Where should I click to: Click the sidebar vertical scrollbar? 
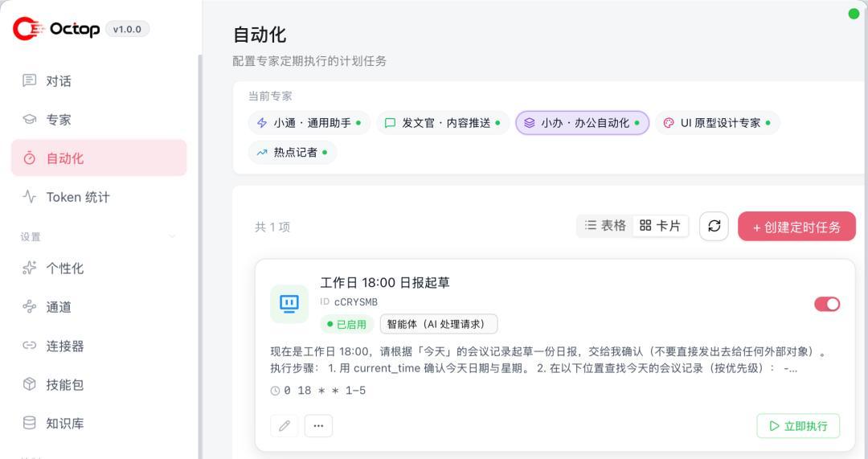click(200, 255)
